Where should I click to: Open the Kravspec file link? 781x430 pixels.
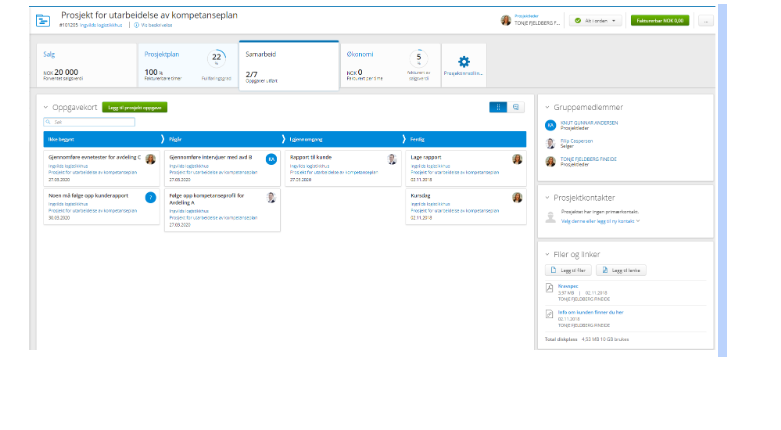tap(568, 286)
